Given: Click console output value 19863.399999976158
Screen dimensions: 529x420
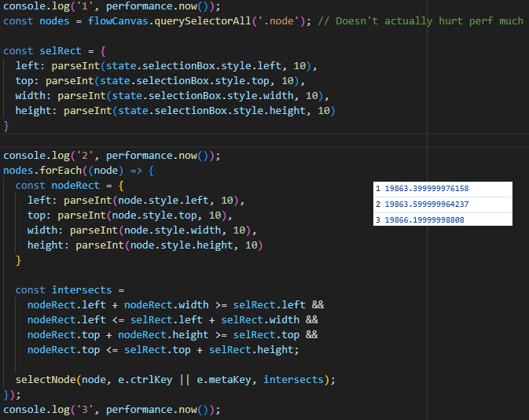Looking at the screenshot, I should (427, 189).
